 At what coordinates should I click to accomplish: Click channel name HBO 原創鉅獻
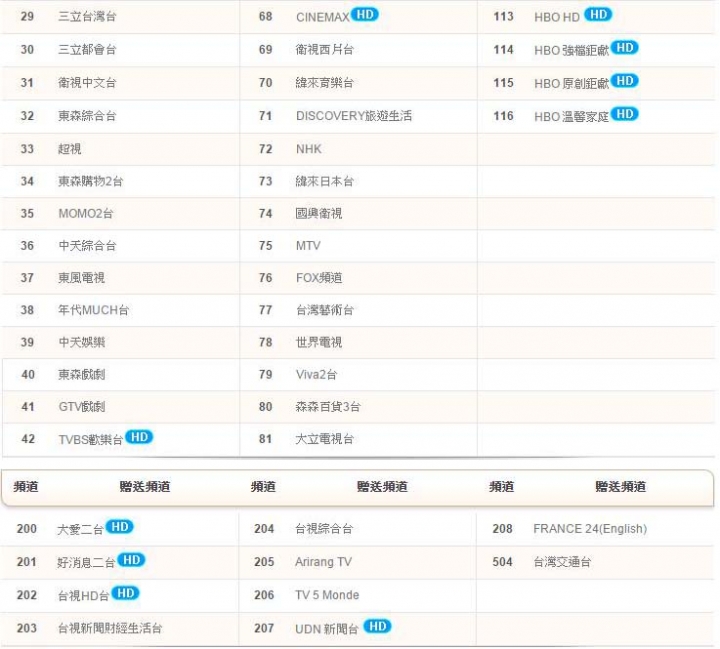click(x=571, y=84)
